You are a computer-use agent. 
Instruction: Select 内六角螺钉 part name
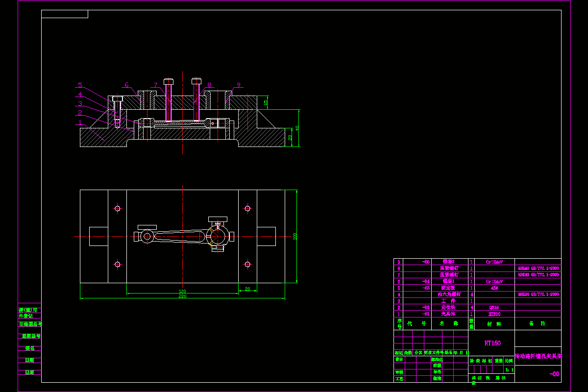pyautogui.click(x=449, y=294)
